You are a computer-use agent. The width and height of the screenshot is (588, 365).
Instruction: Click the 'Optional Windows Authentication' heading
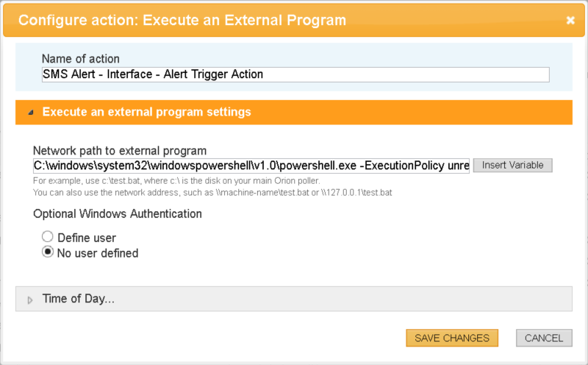click(118, 214)
